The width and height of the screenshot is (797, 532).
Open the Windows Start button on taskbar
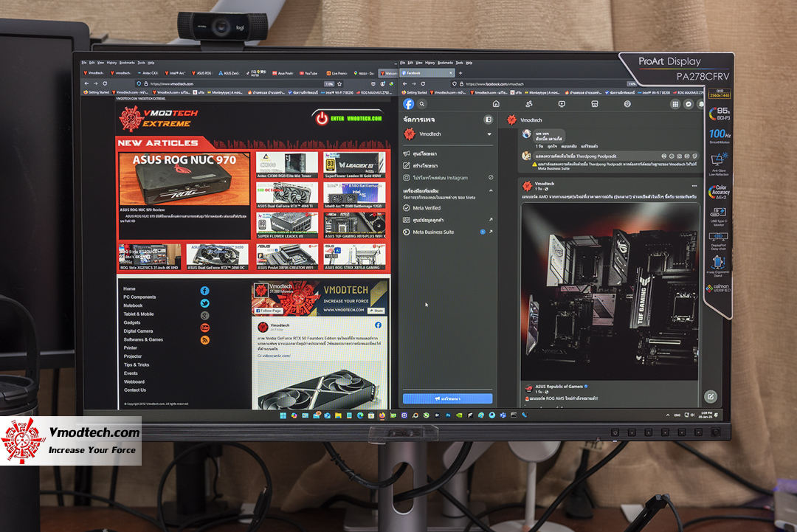point(283,415)
